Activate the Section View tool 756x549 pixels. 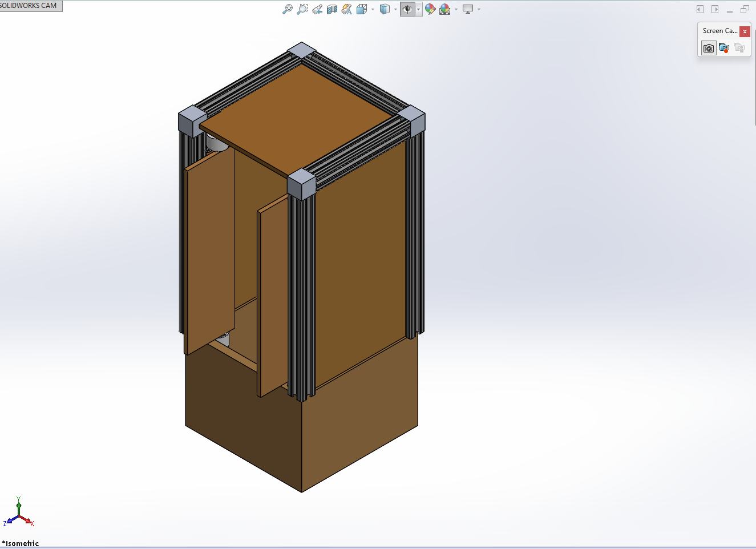(x=332, y=9)
